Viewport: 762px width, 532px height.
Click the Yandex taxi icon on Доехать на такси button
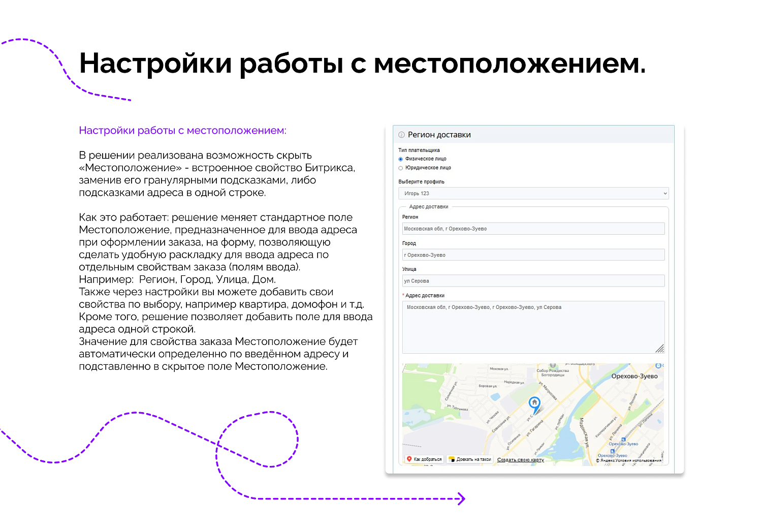coord(452,459)
